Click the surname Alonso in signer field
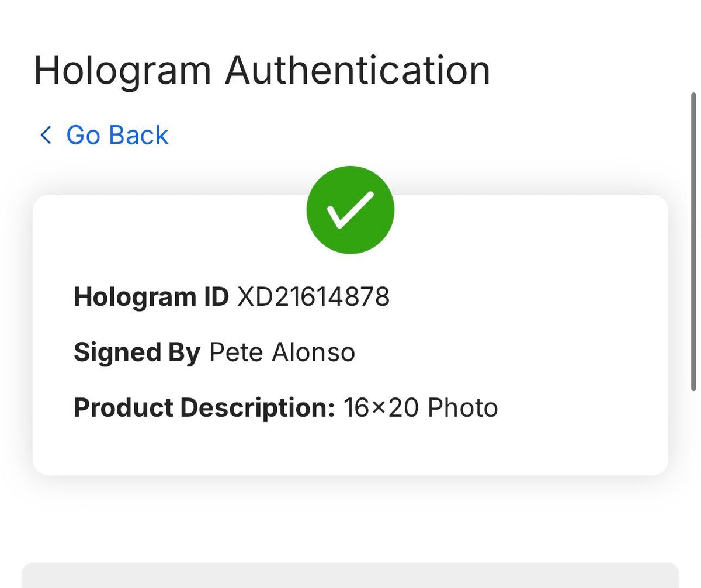Image resolution: width=701 pixels, height=588 pixels. (314, 352)
